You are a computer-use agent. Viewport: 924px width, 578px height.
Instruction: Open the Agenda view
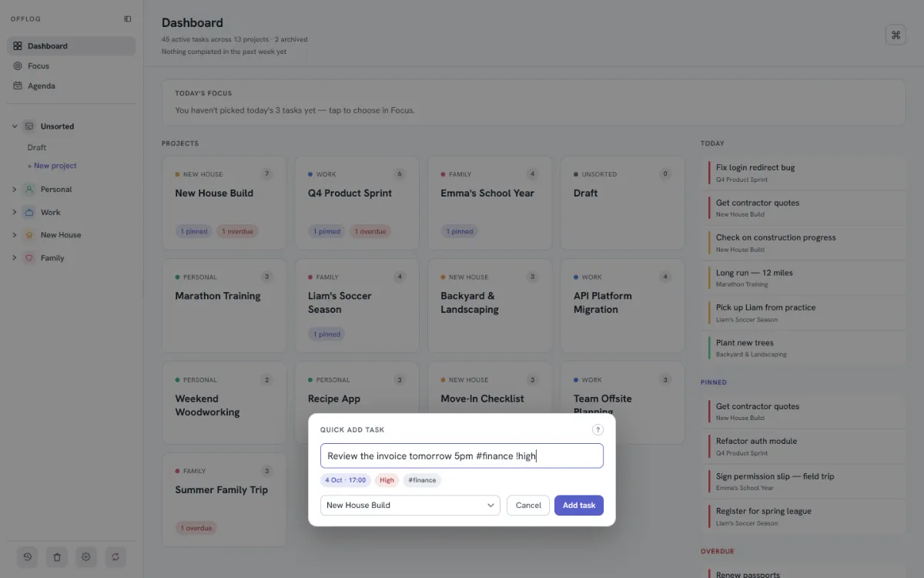click(x=72, y=86)
